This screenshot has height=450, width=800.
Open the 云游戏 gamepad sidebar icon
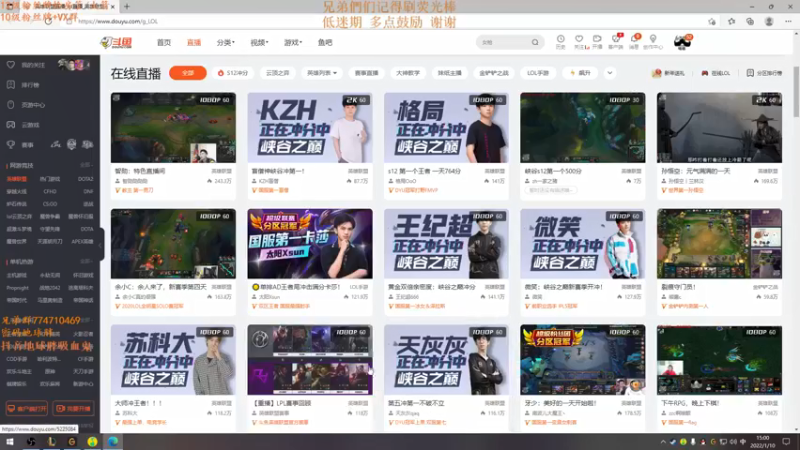(x=11, y=124)
